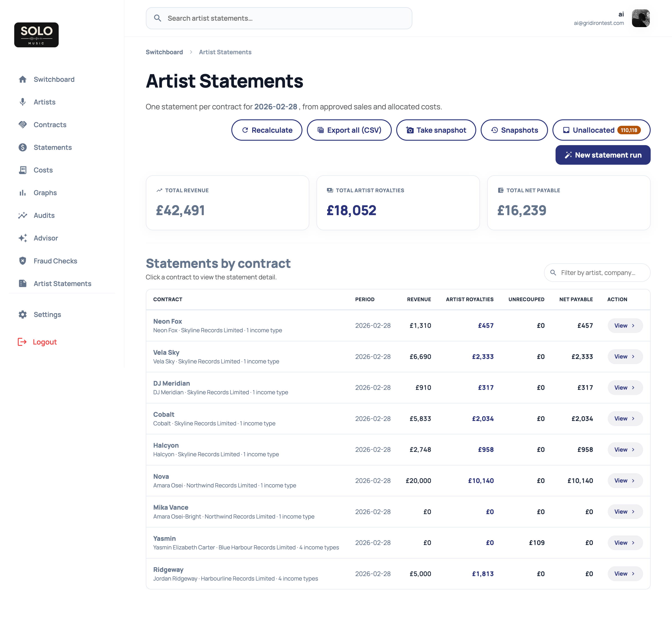Screen dimensions: 672x625
Task: View the Yasmin statement
Action: click(625, 543)
